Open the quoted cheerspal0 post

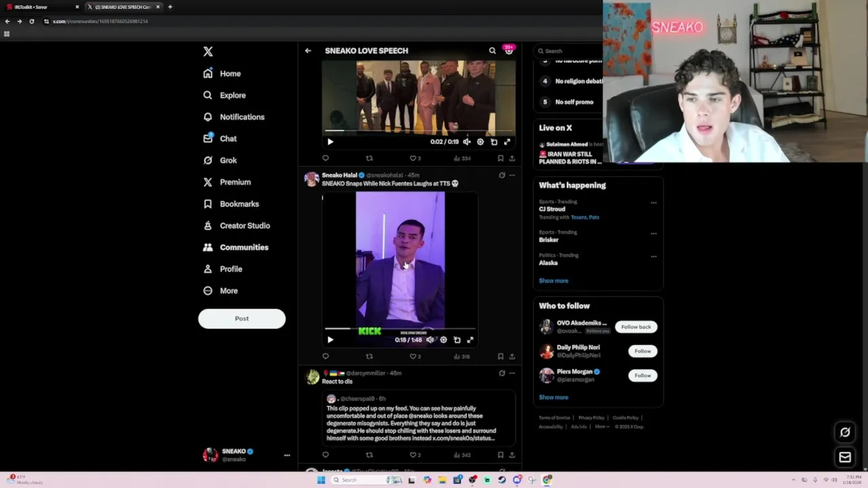418,418
